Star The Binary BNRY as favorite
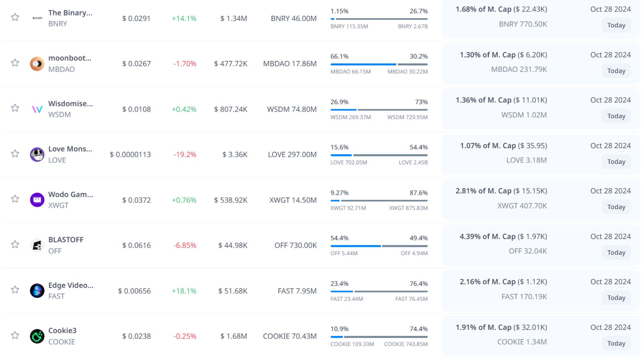Screen dimensions: 644x362 click(x=15, y=17)
